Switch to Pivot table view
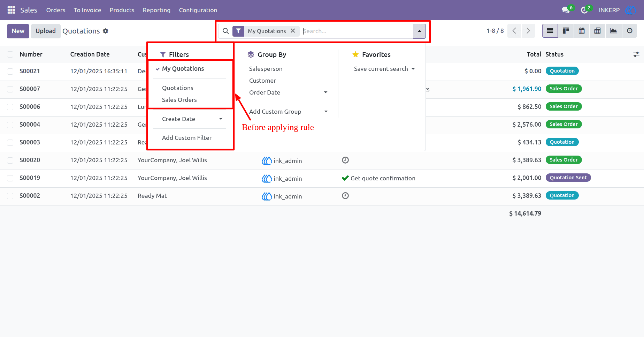644x337 pixels. pos(597,31)
